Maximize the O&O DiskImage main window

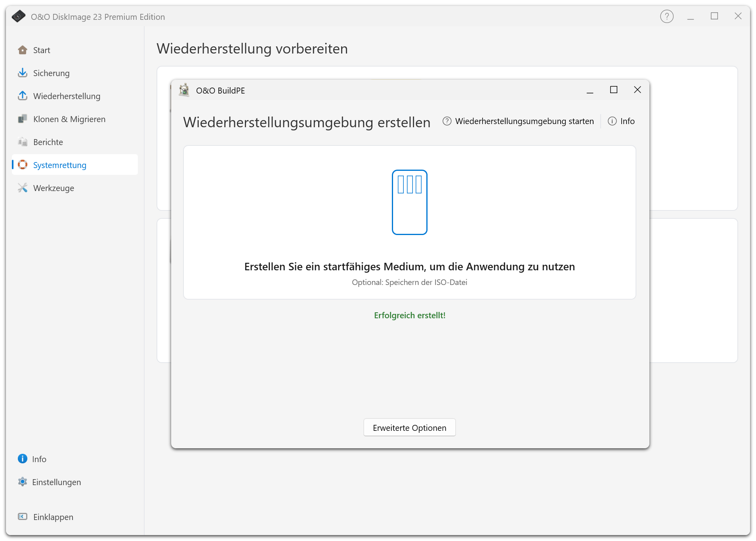pos(714,16)
